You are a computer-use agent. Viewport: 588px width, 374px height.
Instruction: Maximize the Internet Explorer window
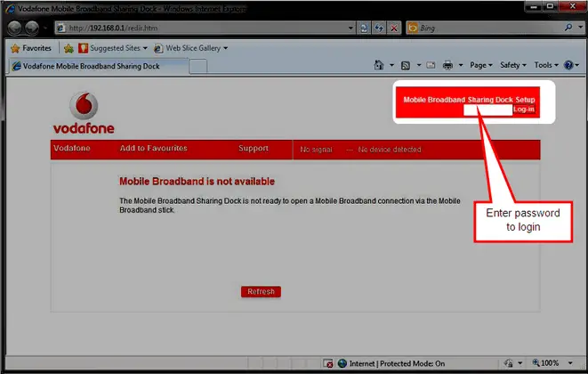tap(550, 6)
